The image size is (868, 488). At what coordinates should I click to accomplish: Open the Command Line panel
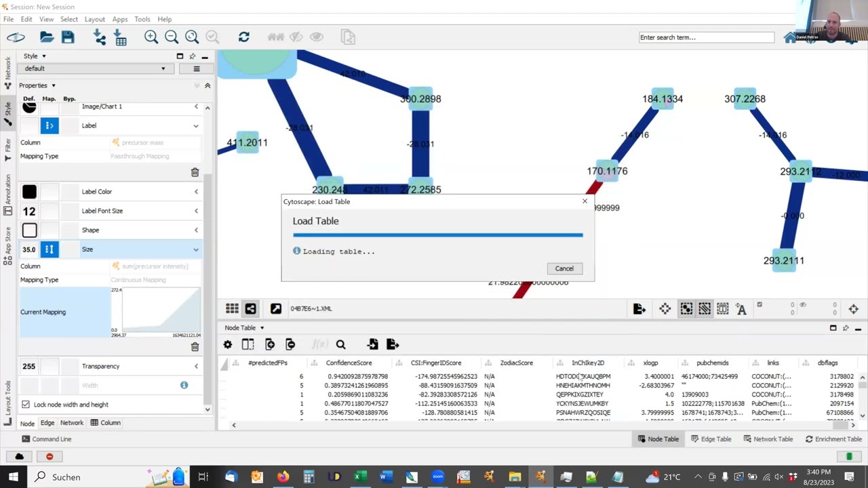coord(46,439)
